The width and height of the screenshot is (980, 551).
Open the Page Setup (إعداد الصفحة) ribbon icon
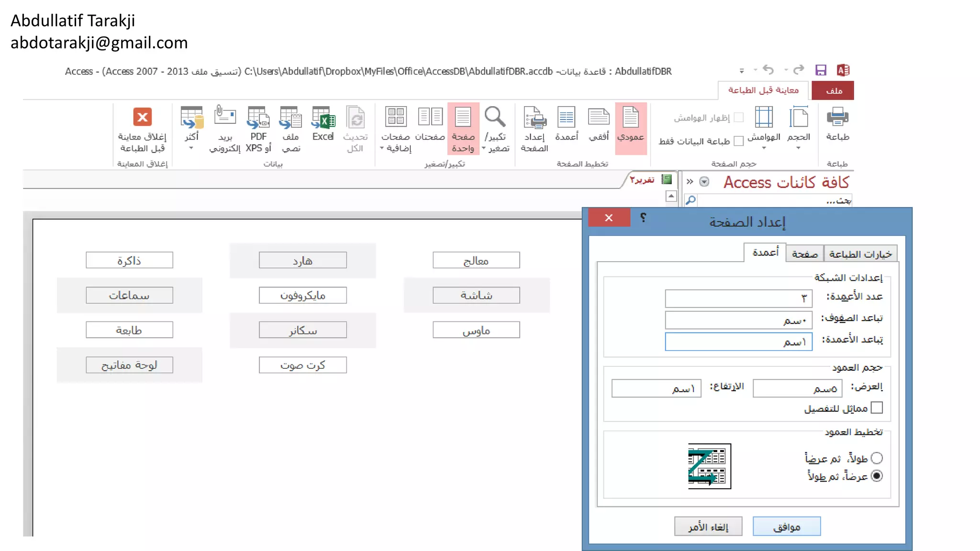click(x=535, y=118)
